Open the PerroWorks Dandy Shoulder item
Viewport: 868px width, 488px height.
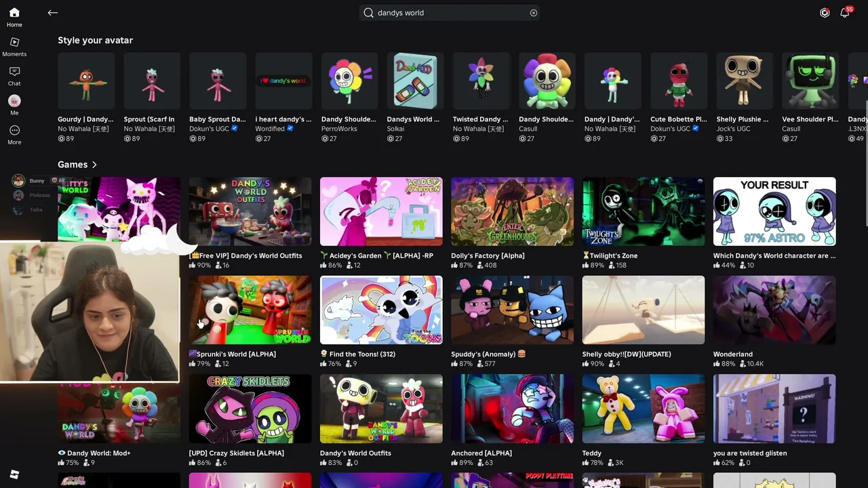tap(349, 81)
